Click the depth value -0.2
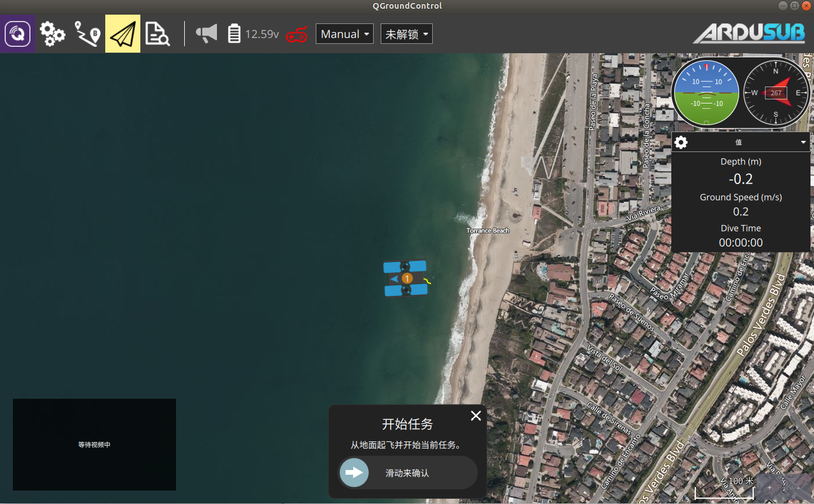 [x=741, y=179]
